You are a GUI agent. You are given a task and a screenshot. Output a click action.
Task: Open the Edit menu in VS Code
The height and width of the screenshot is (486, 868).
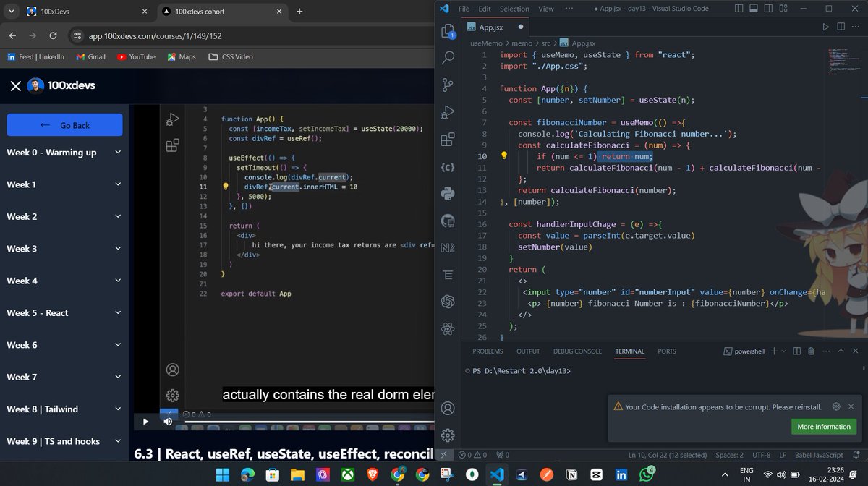[485, 9]
